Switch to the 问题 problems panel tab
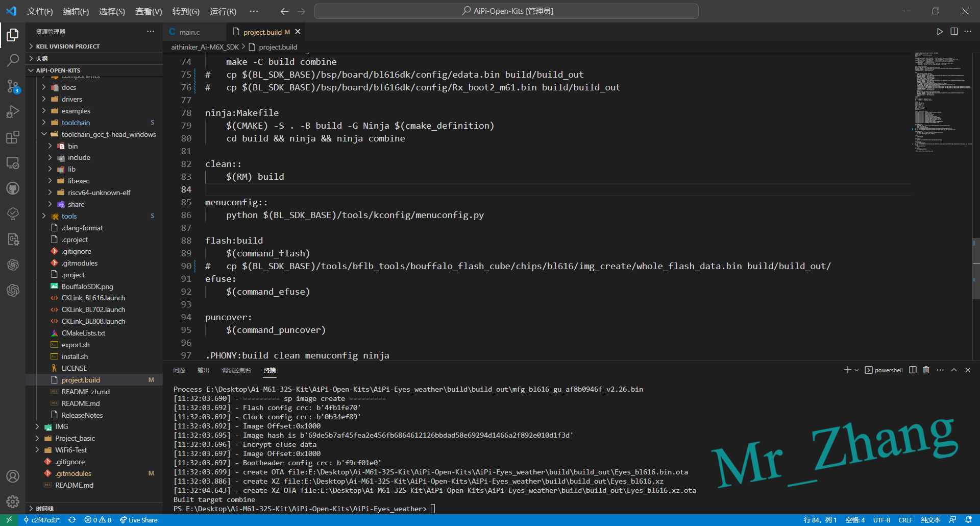Image resolution: width=980 pixels, height=526 pixels. pyautogui.click(x=179, y=370)
